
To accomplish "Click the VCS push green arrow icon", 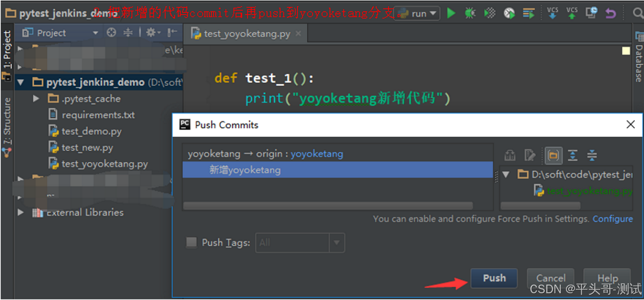I will pos(571,14).
